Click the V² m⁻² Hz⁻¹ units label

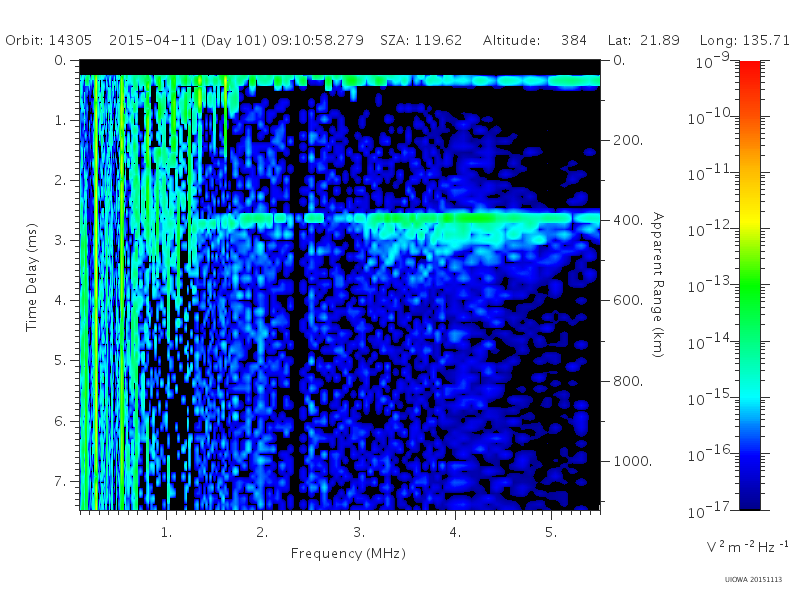click(747, 546)
